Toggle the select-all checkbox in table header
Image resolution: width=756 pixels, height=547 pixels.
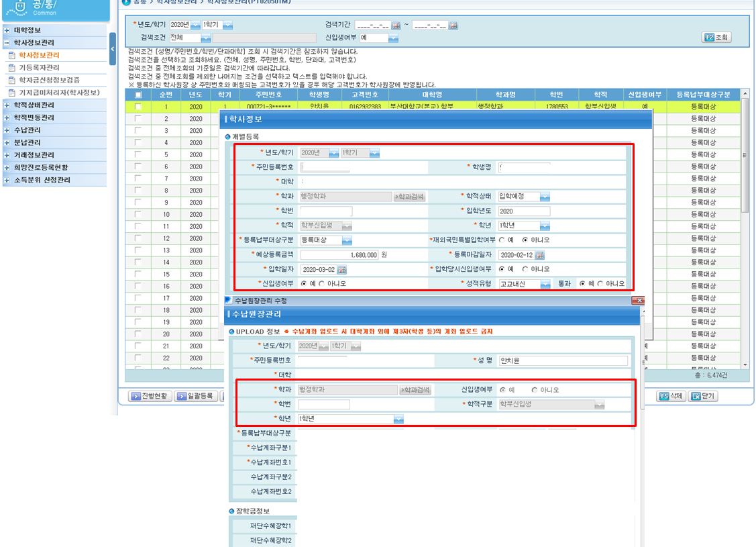tap(138, 95)
